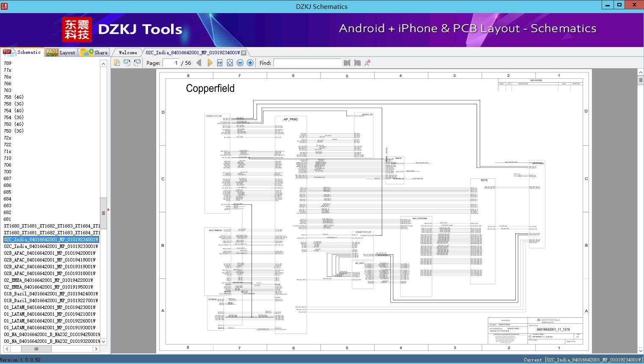Switch to the Layout tab
The image size is (644, 364).
click(61, 53)
